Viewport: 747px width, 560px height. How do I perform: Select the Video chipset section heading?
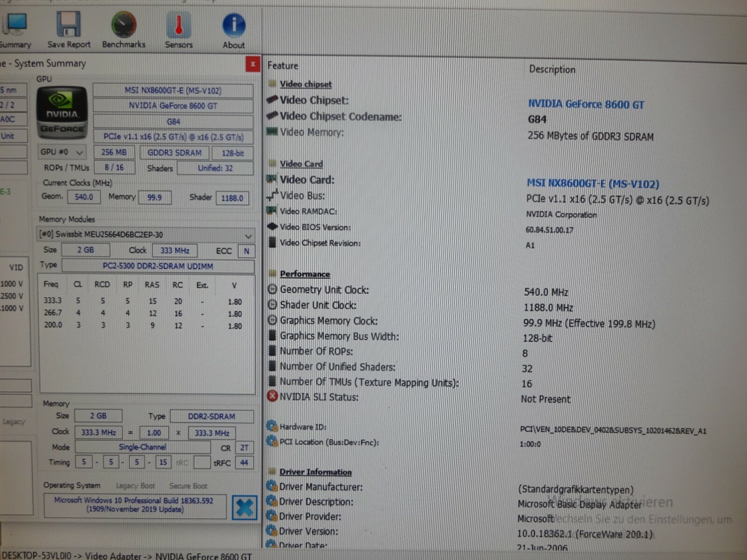click(306, 84)
